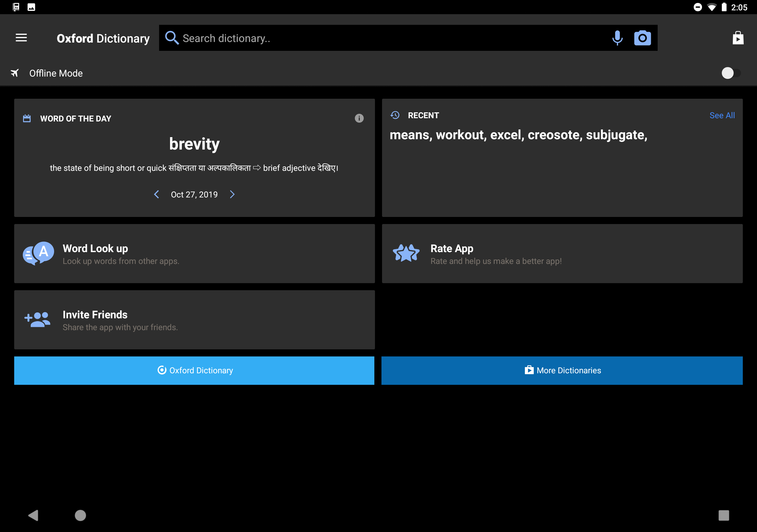The image size is (757, 532).
Task: Click the Oct 27 2019 date display
Action: pos(194,194)
